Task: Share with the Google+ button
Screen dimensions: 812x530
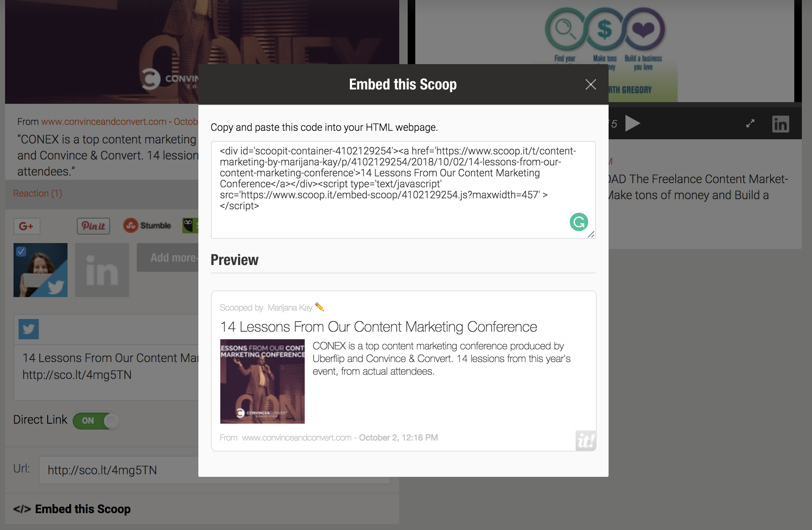Action: tap(27, 226)
